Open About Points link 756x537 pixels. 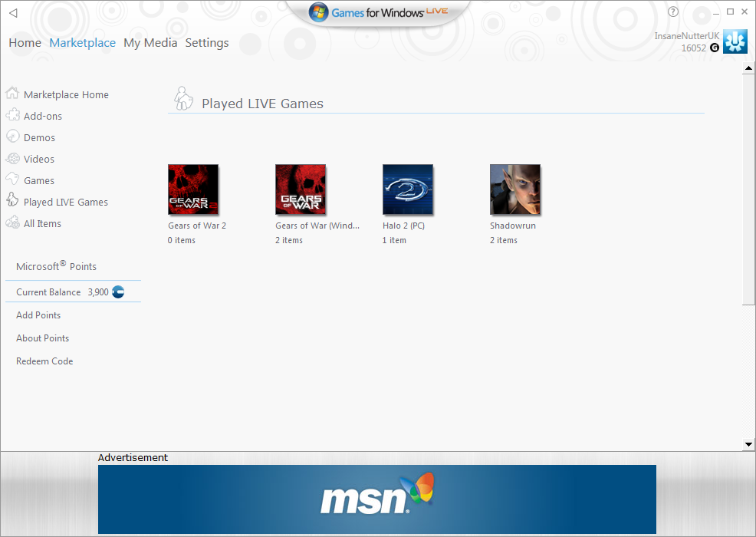pyautogui.click(x=42, y=338)
